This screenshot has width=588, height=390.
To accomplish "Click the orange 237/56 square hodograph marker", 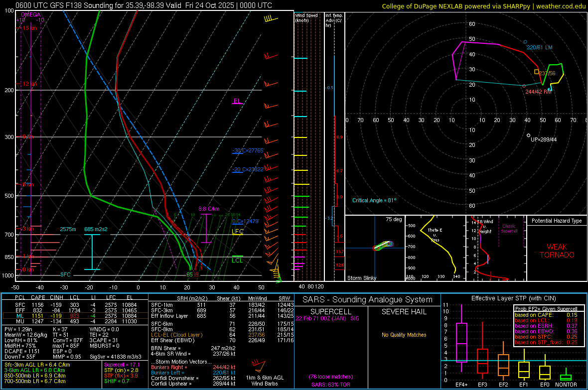I will click(537, 72).
